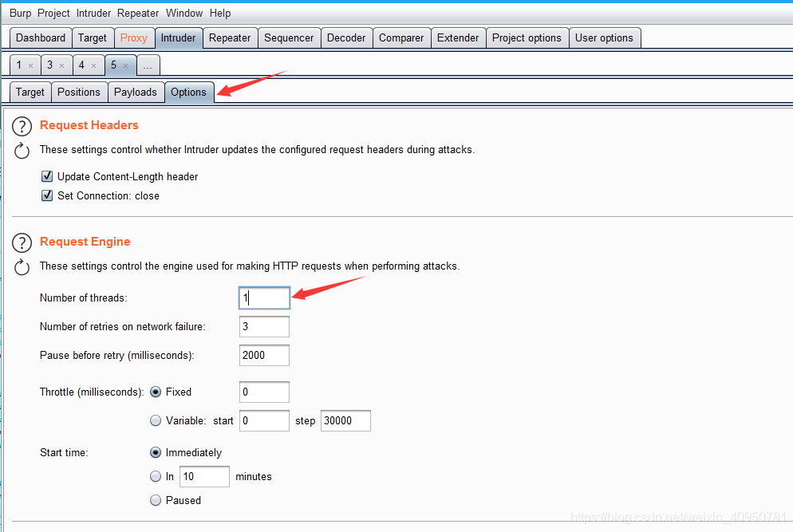Focus the Fixed throttle value field
The height and width of the screenshot is (532, 793).
click(x=265, y=392)
